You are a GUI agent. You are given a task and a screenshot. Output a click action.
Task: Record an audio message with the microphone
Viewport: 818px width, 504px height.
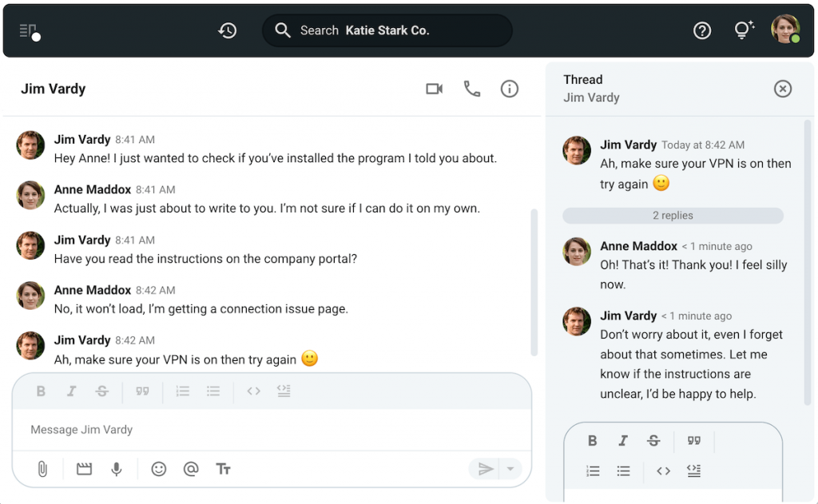click(117, 469)
